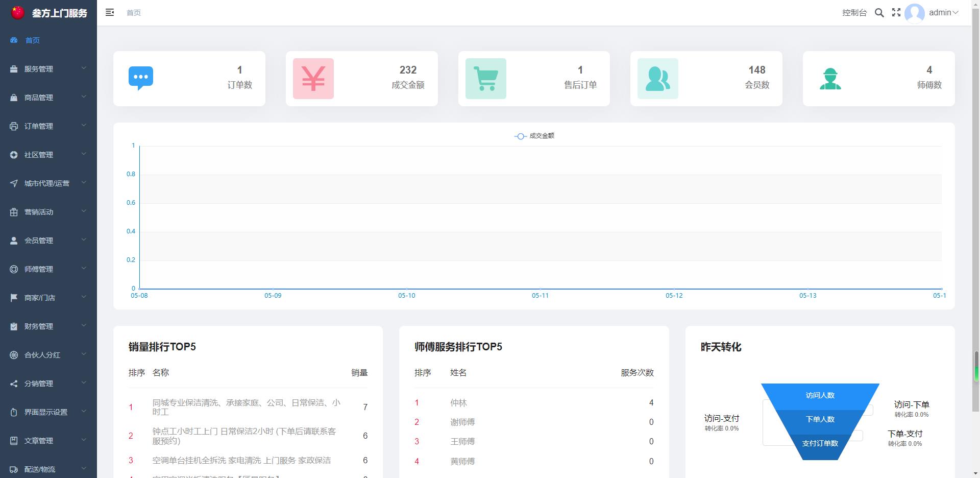The image size is (980, 478).
Task: Click the plus-circle icon for 社区管理
Action: (14, 155)
